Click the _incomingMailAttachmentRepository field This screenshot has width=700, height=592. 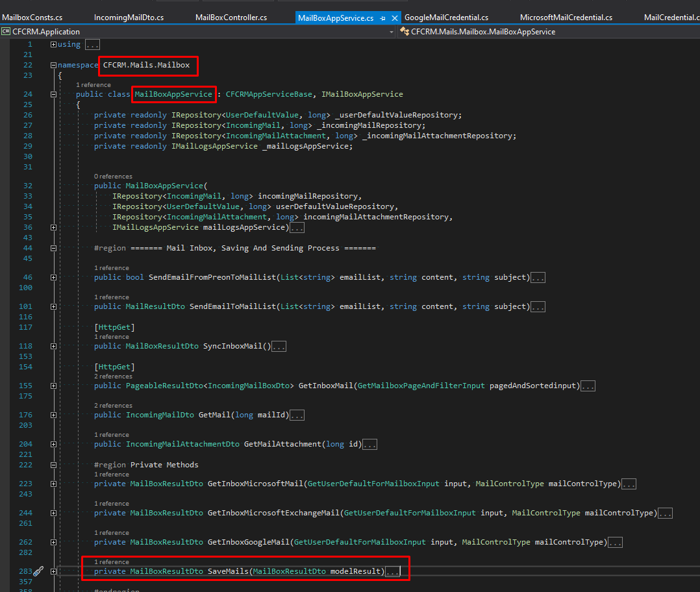[438, 136]
